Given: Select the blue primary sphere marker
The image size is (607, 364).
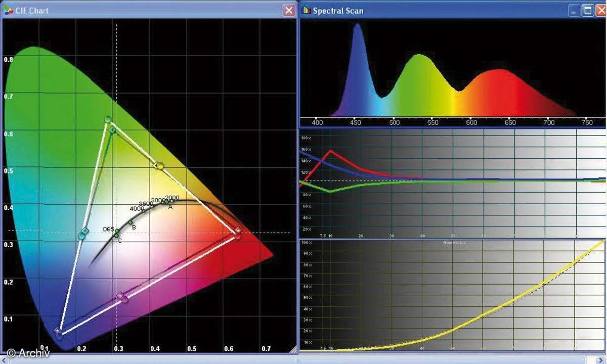Looking at the screenshot, I should (x=59, y=336).
